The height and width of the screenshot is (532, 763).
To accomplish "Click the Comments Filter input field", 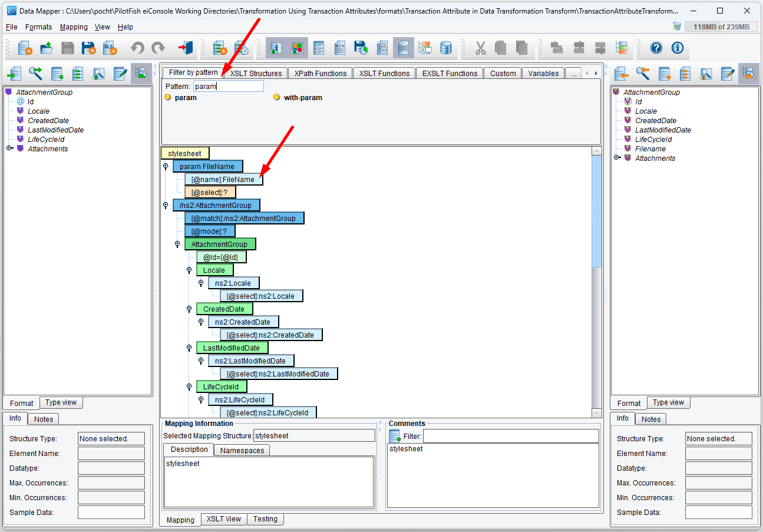I will (511, 436).
